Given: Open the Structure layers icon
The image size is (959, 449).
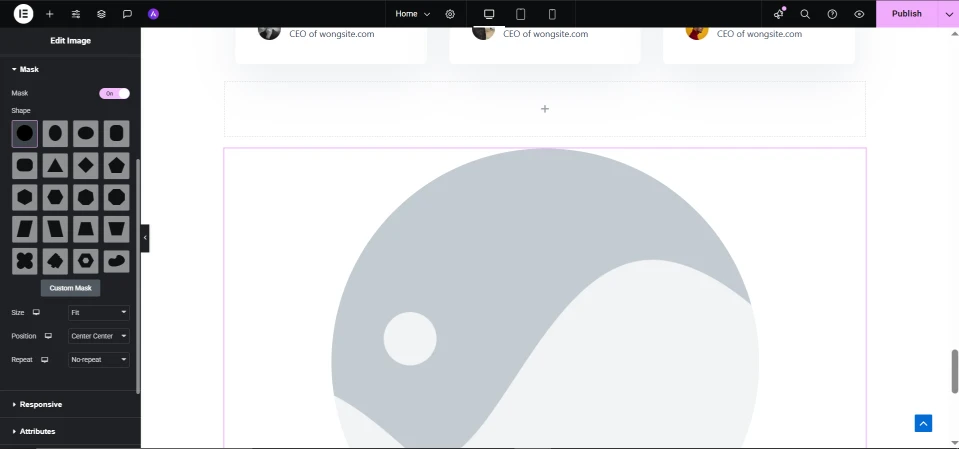Looking at the screenshot, I should (102, 14).
